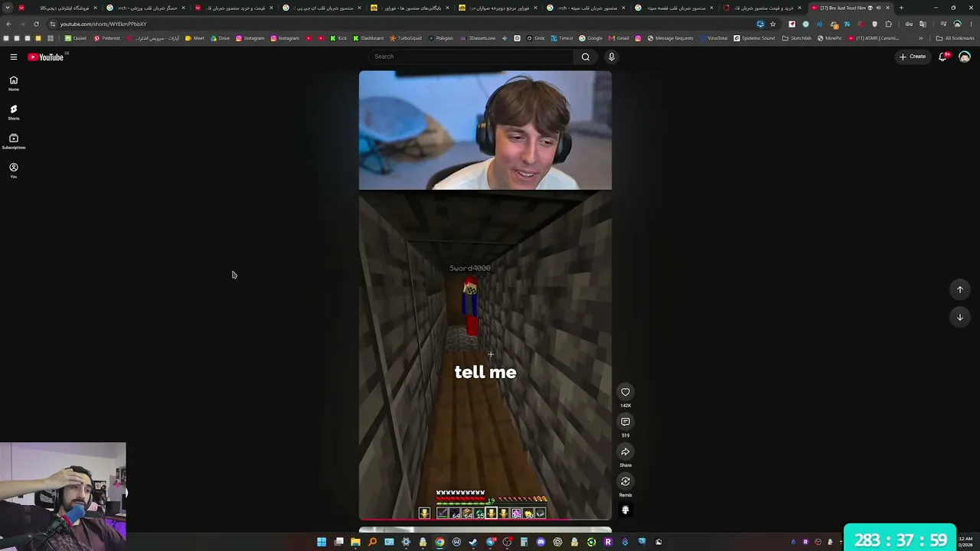Open the Grok bookmark
This screenshot has width=980, height=551.
(x=534, y=38)
